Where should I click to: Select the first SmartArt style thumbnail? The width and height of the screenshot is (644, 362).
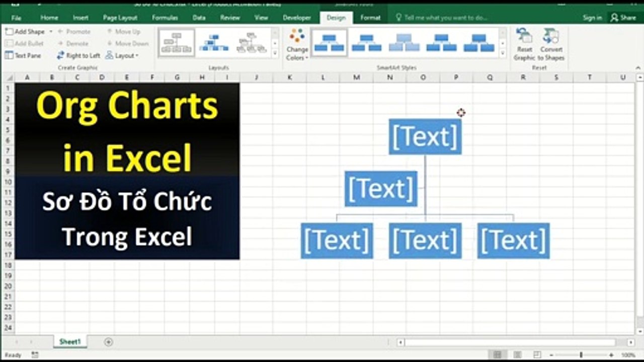click(x=329, y=43)
